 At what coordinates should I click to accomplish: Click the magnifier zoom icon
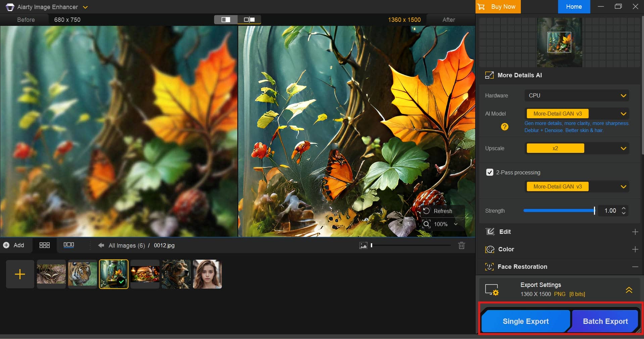427,224
